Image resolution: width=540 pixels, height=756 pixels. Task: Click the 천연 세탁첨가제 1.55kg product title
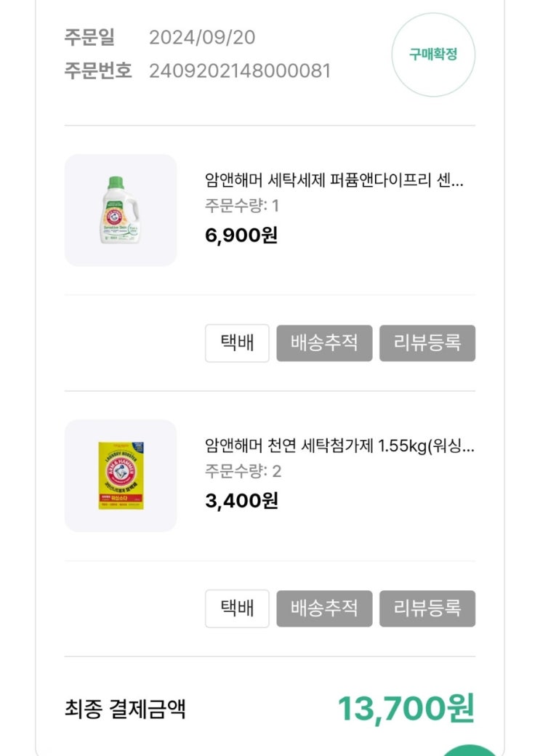[339, 446]
